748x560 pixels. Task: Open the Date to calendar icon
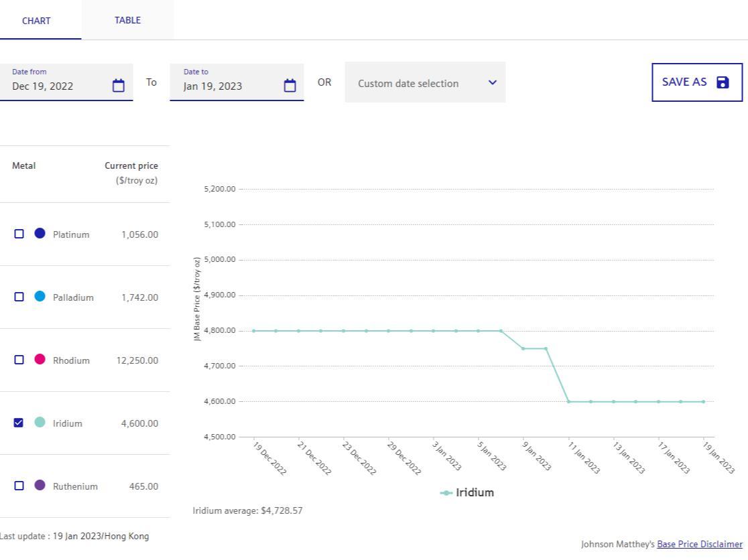point(290,86)
